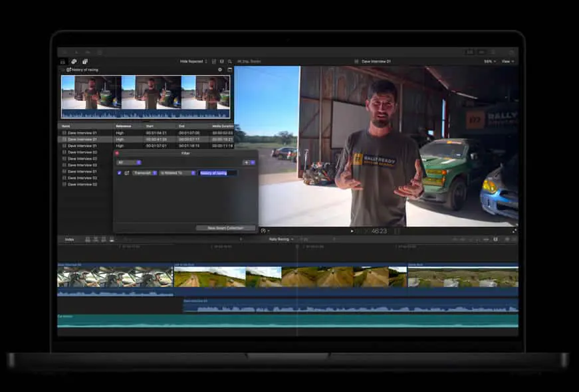Screen dimensions: 579x392
Task: Click the Dave Interview 01 viewer title
Action: (x=376, y=61)
